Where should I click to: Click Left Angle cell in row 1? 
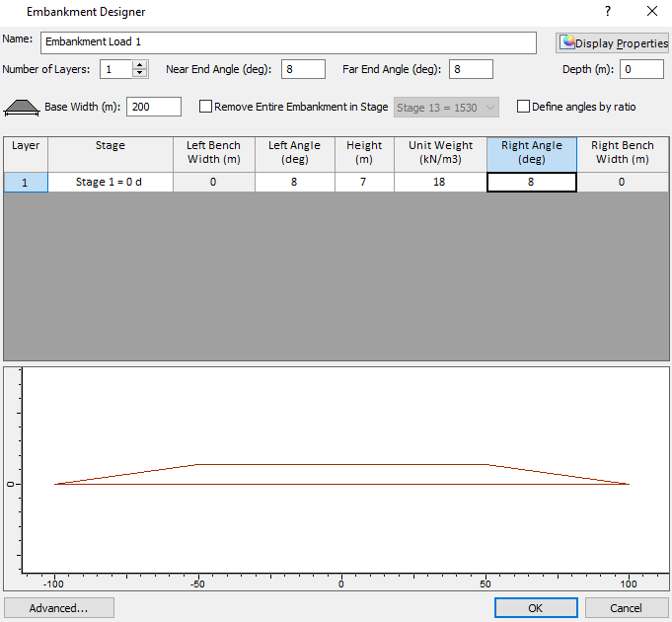point(295,183)
